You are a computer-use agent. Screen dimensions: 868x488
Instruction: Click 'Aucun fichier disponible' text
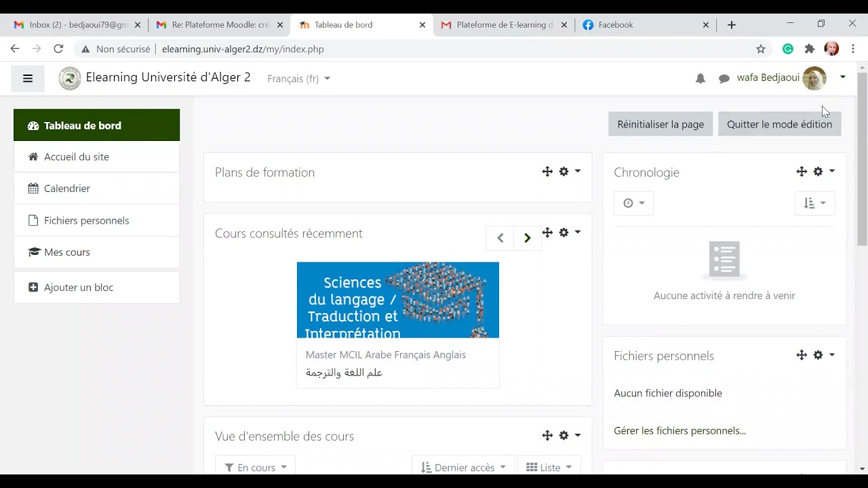668,393
